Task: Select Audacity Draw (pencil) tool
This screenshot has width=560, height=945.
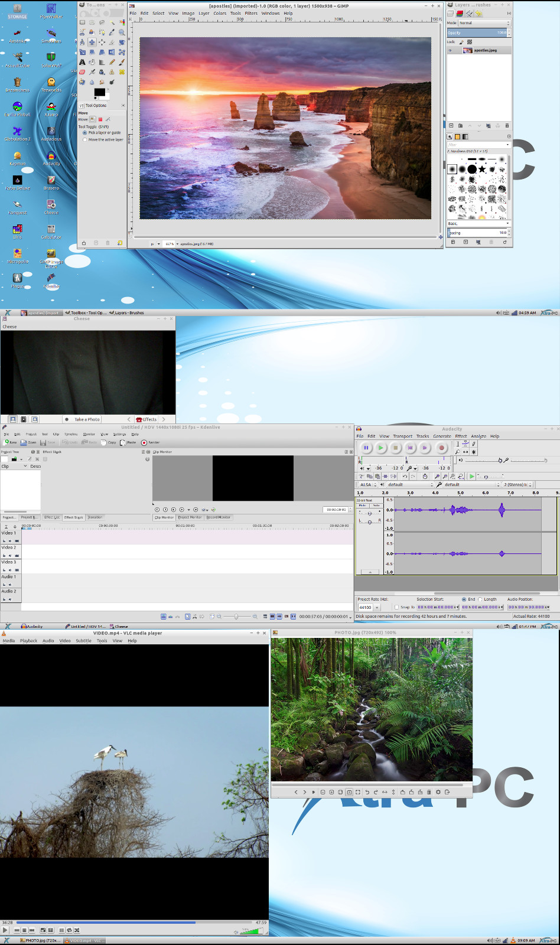Action: coord(473,444)
